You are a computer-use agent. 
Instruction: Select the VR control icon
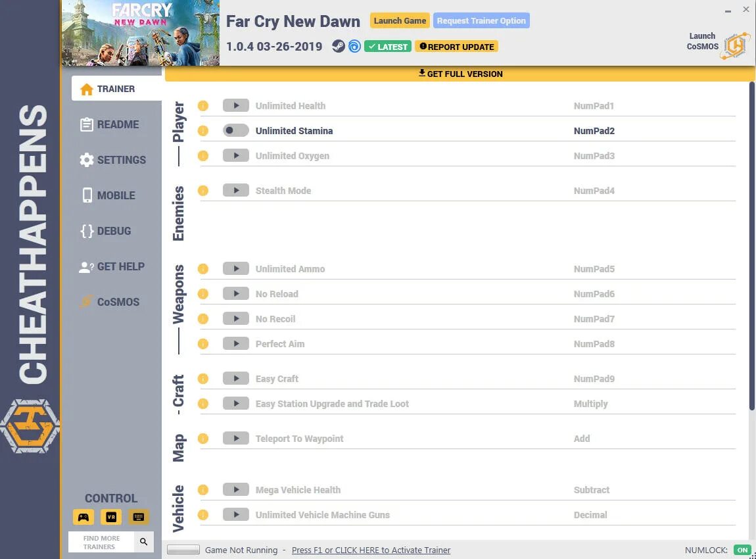(111, 517)
